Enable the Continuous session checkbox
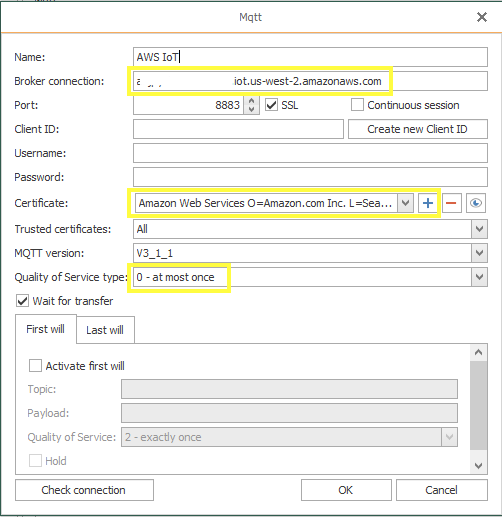Image resolution: width=502 pixels, height=517 pixels. 357,105
